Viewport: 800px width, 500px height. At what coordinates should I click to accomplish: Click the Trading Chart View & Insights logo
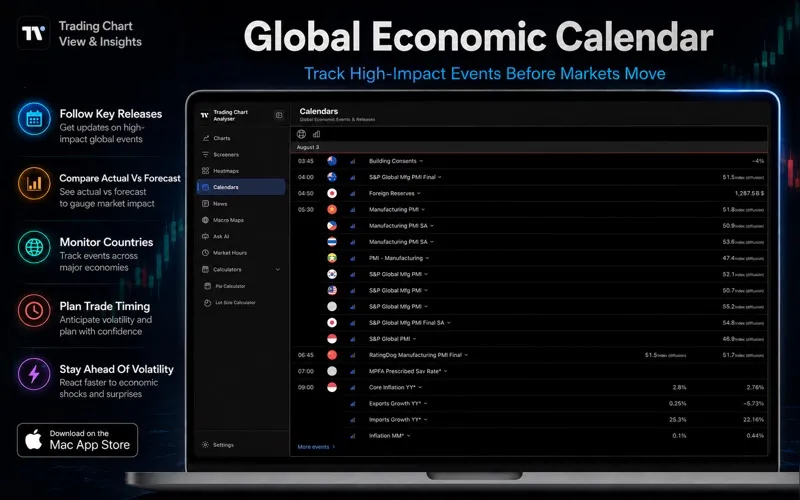pos(34,33)
